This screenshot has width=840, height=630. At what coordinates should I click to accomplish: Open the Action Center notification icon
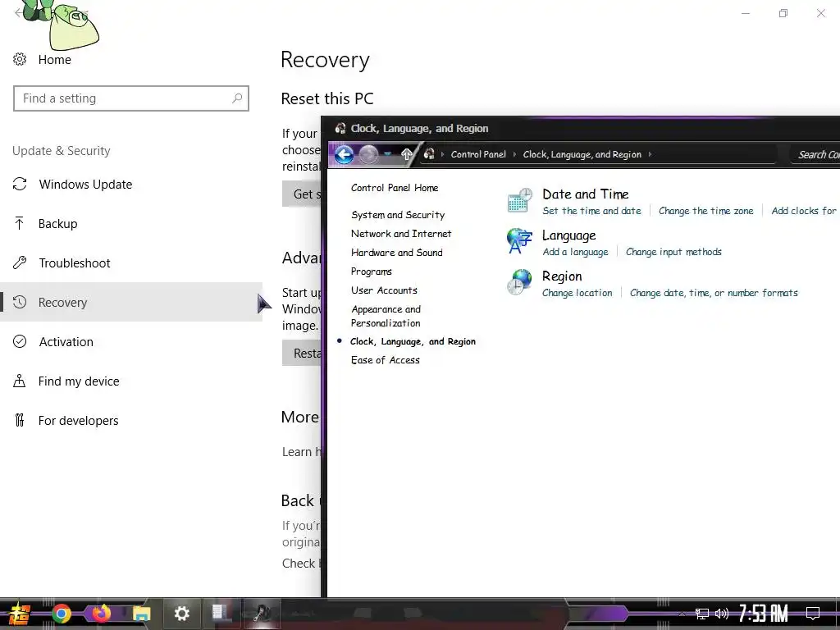[x=813, y=614]
